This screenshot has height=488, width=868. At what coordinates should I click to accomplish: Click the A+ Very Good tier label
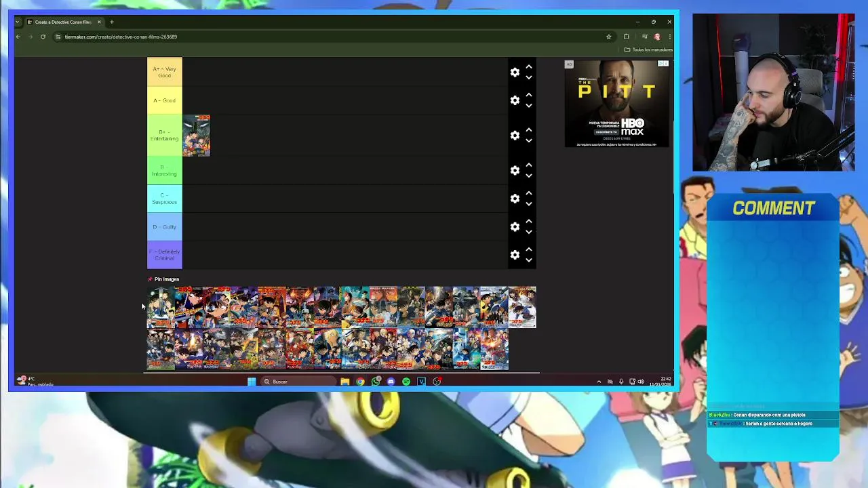(x=165, y=73)
